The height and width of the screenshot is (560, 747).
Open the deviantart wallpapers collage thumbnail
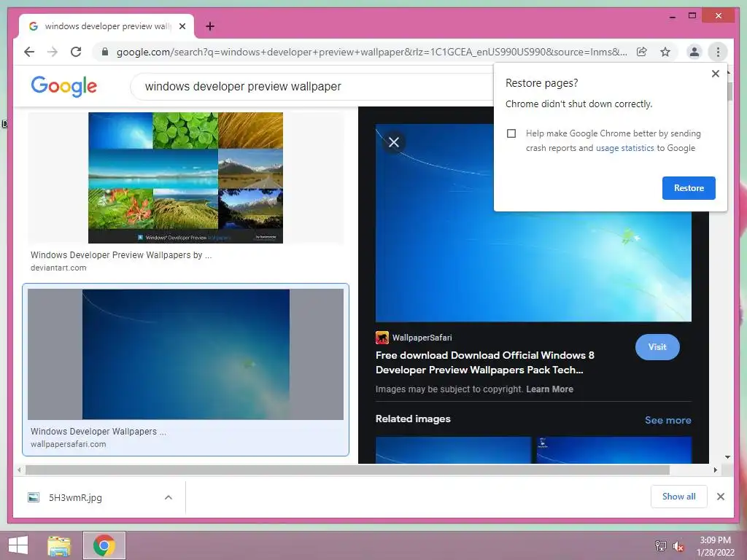click(x=185, y=178)
